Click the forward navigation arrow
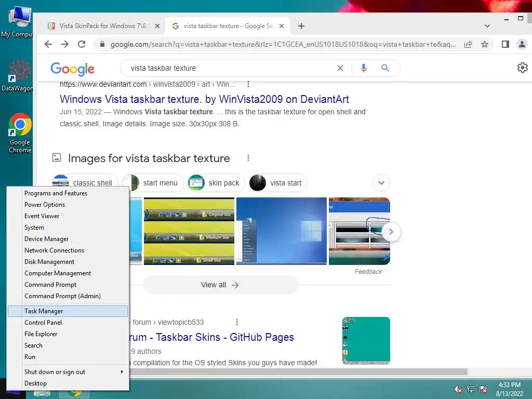The image size is (532, 399). [65, 44]
